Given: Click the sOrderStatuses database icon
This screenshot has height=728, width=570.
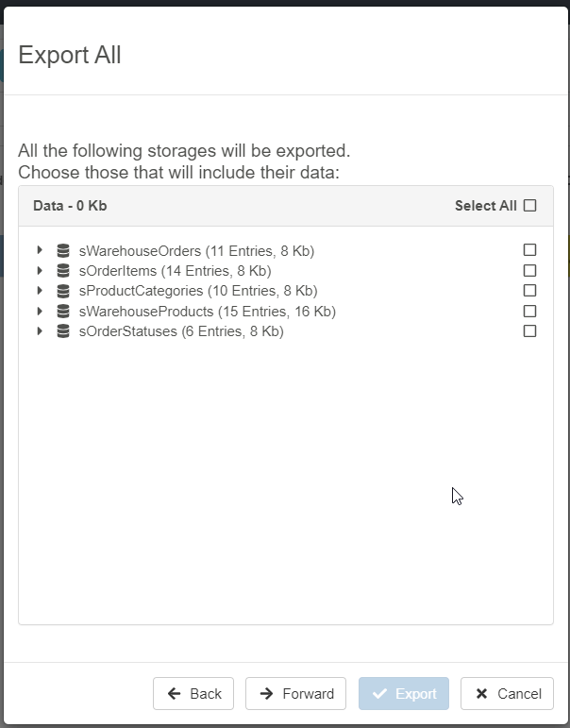Looking at the screenshot, I should (x=63, y=331).
